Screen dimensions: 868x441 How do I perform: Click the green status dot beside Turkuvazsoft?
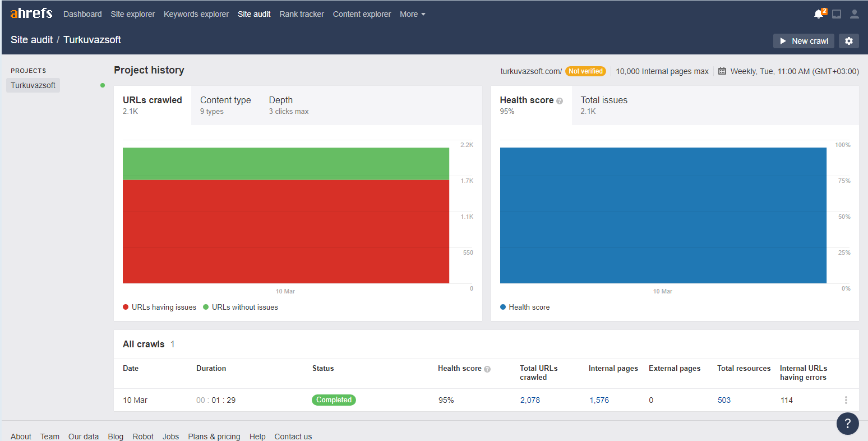point(103,85)
